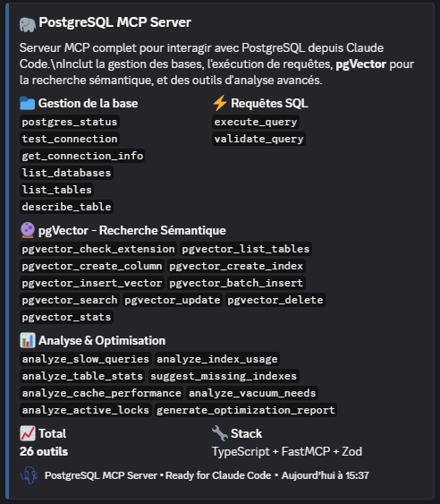440x504 pixels.
Task: Select the execute_query code tag
Action: tap(256, 122)
